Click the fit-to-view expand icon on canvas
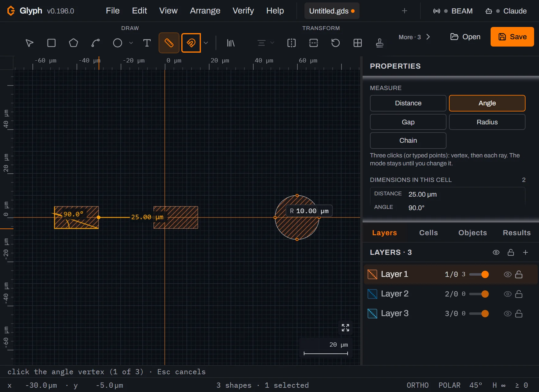 pos(345,328)
